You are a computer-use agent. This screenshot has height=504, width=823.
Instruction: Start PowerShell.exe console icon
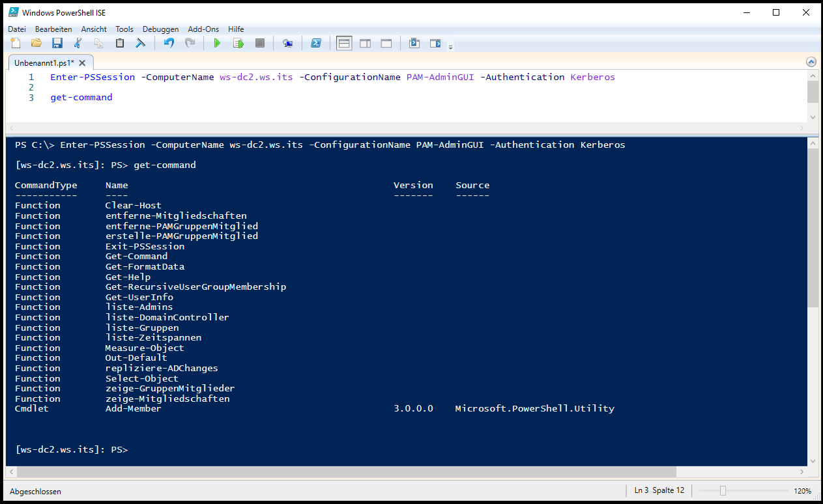point(315,44)
